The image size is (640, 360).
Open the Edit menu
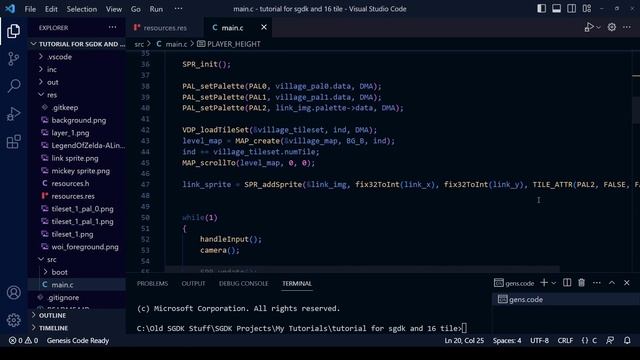tap(51, 9)
